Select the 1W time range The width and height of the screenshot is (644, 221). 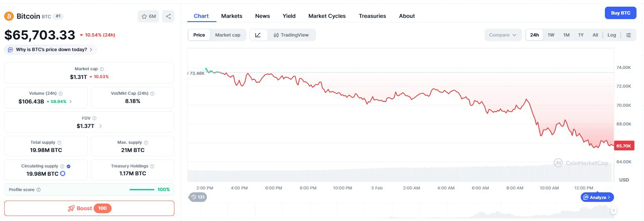[x=551, y=35]
